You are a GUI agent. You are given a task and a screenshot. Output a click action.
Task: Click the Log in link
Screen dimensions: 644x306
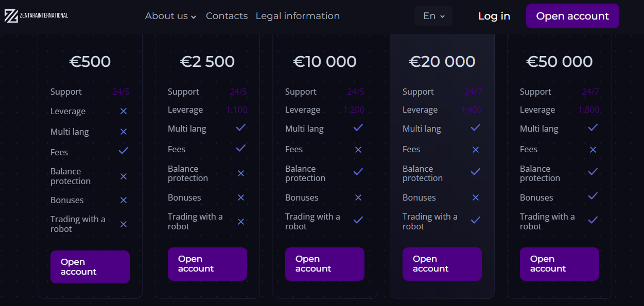[x=494, y=16]
